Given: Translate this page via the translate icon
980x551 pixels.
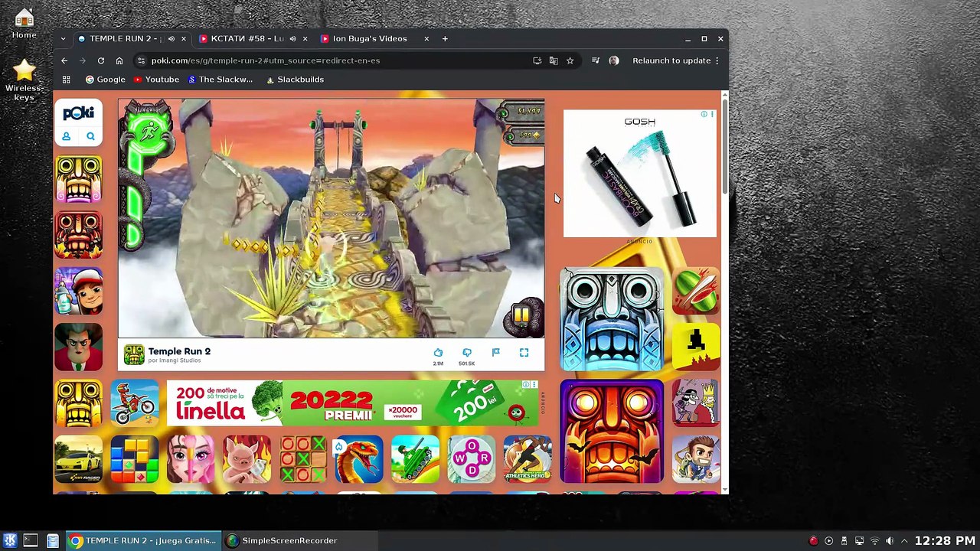Looking at the screenshot, I should [554, 60].
